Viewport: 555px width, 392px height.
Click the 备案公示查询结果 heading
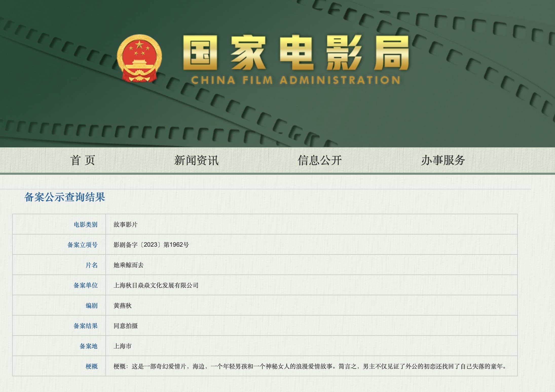pyautogui.click(x=65, y=197)
